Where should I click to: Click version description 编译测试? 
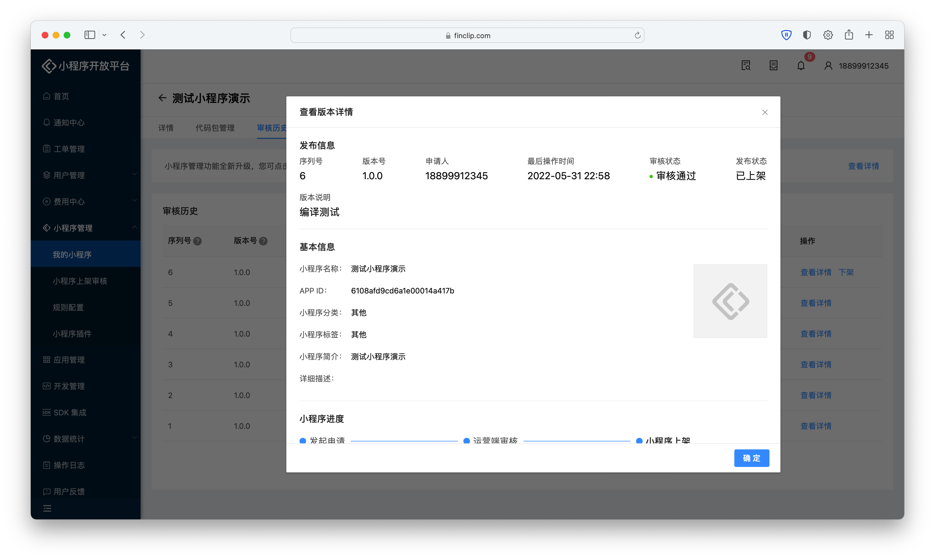[319, 212]
